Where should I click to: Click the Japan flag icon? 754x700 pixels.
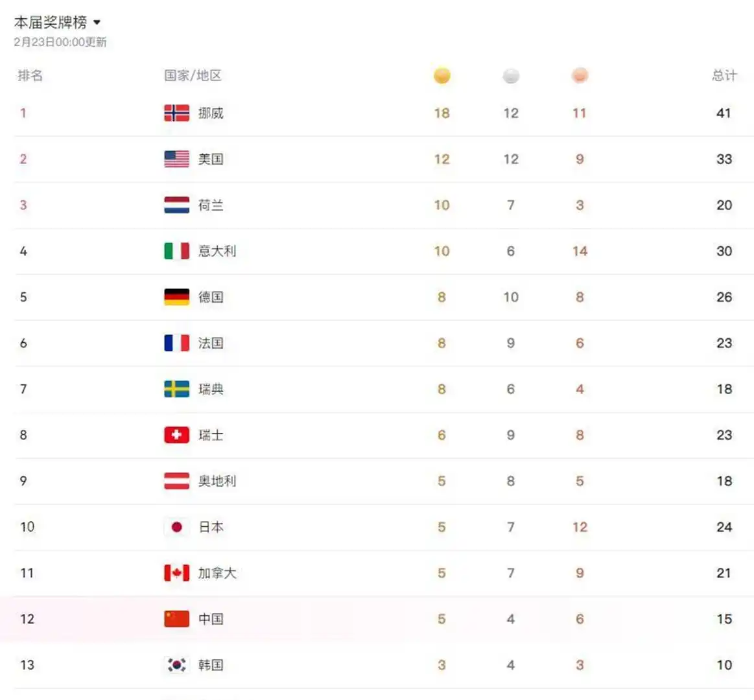pyautogui.click(x=176, y=527)
